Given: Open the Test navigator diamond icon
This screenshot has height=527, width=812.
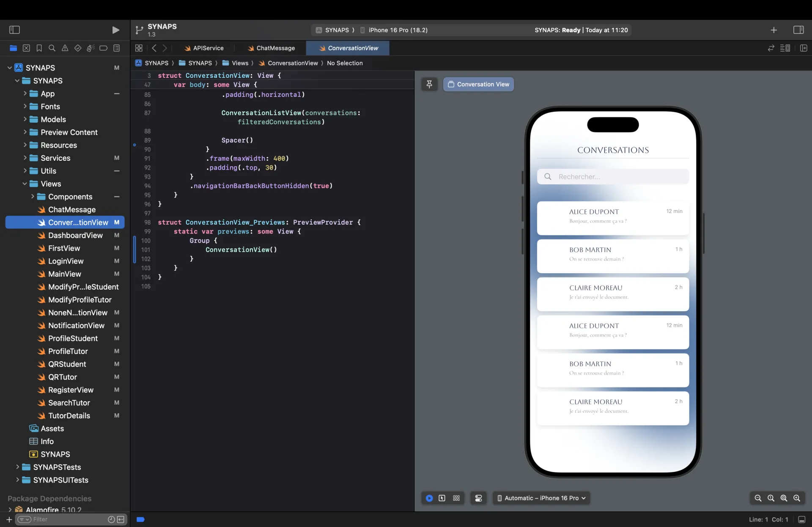Looking at the screenshot, I should [x=78, y=48].
